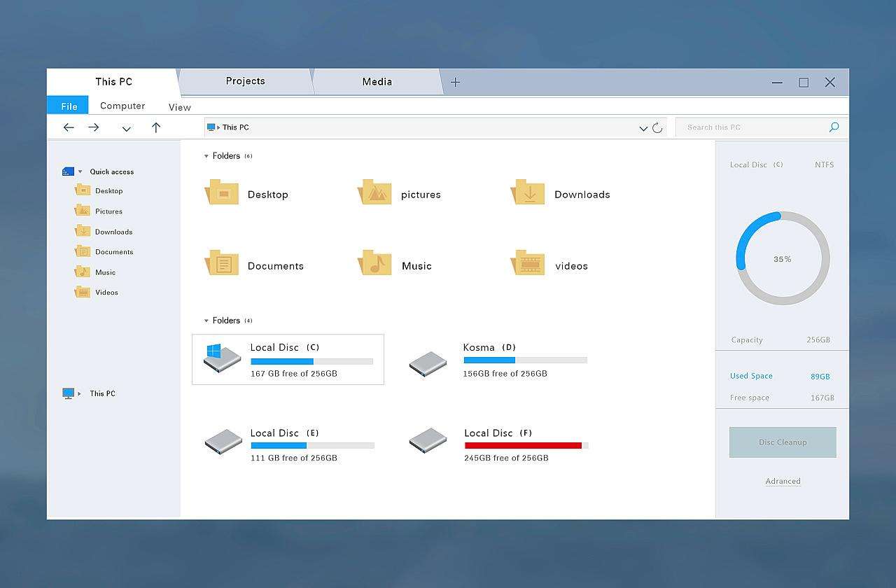Click '156GB free of 256GB' text

(505, 373)
